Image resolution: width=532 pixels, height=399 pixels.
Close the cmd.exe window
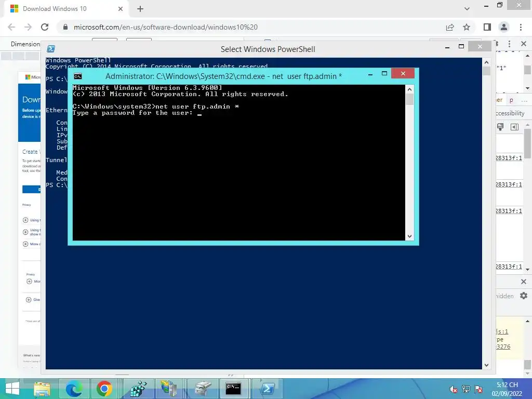click(403, 73)
